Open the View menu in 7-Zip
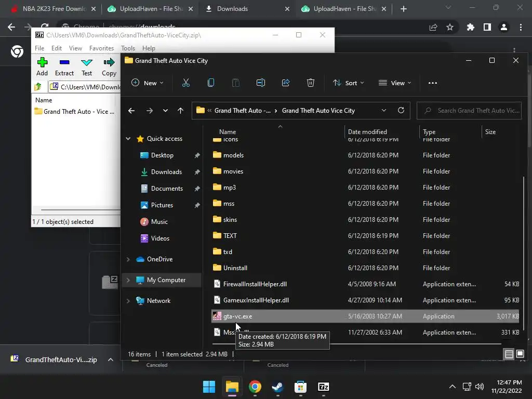Screen dimensions: 532x399 point(75,48)
